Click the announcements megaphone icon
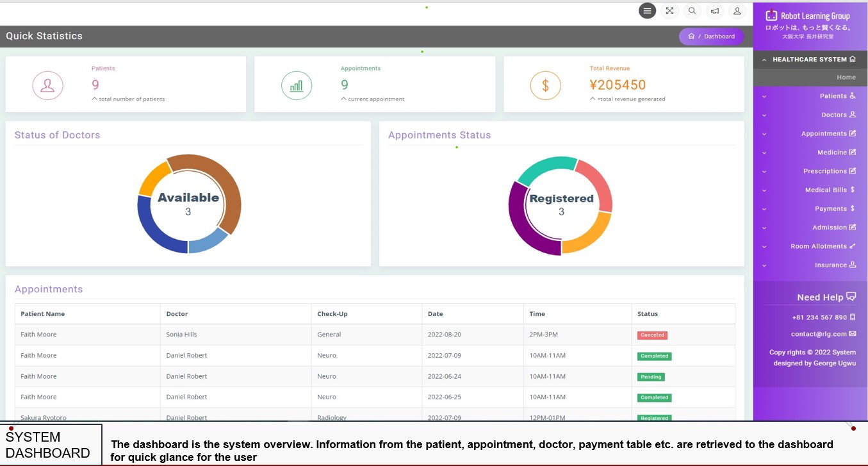 pyautogui.click(x=714, y=10)
